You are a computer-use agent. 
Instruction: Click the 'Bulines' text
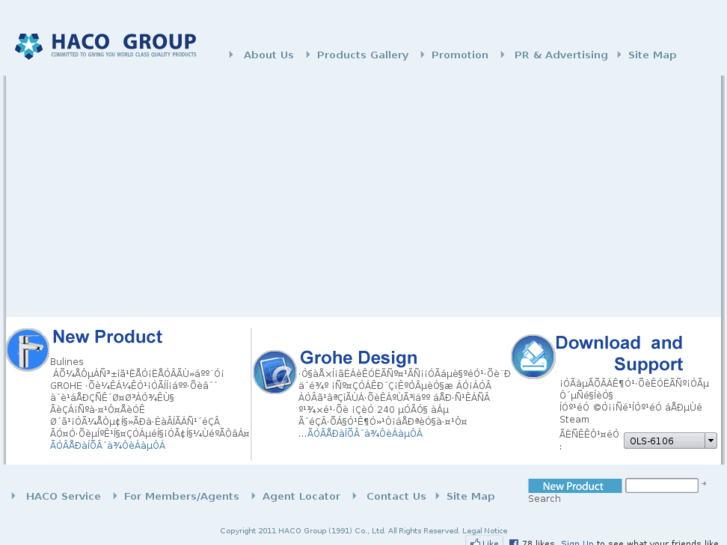[67, 362]
